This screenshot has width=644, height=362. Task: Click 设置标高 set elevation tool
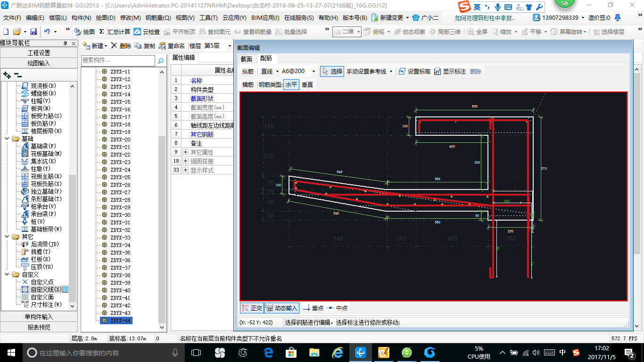(x=414, y=71)
